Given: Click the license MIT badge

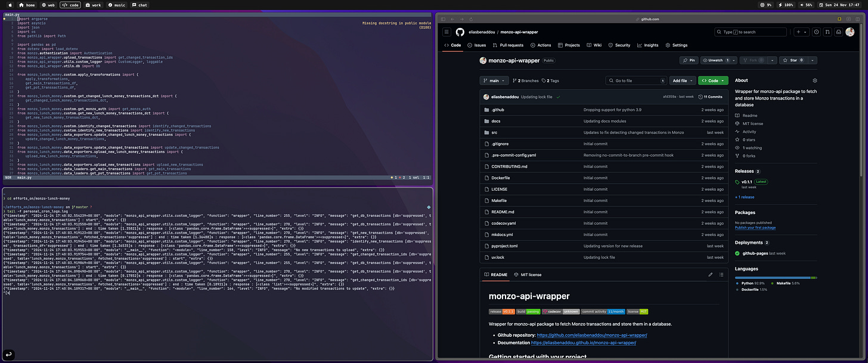Looking at the screenshot, I should click(637, 311).
